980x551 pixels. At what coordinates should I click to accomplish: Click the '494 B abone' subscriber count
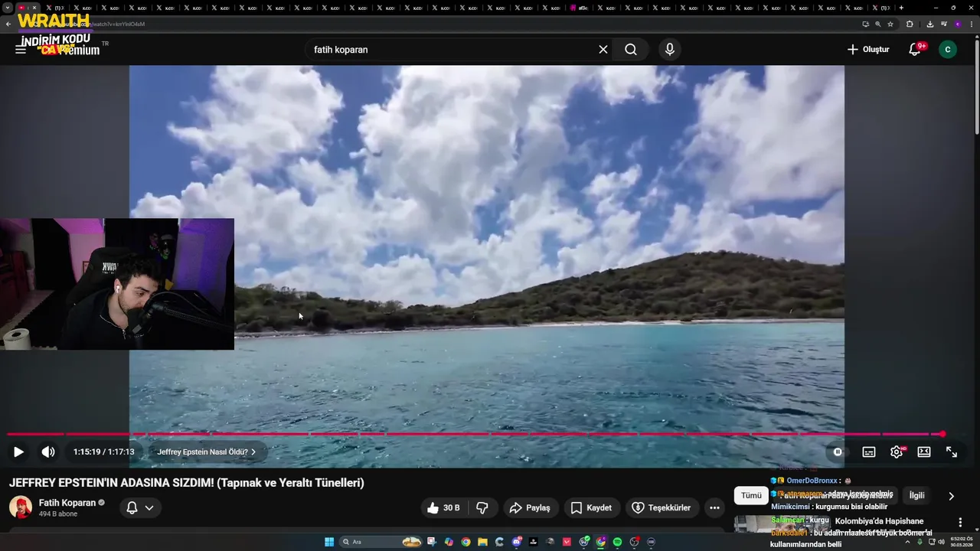[57, 514]
